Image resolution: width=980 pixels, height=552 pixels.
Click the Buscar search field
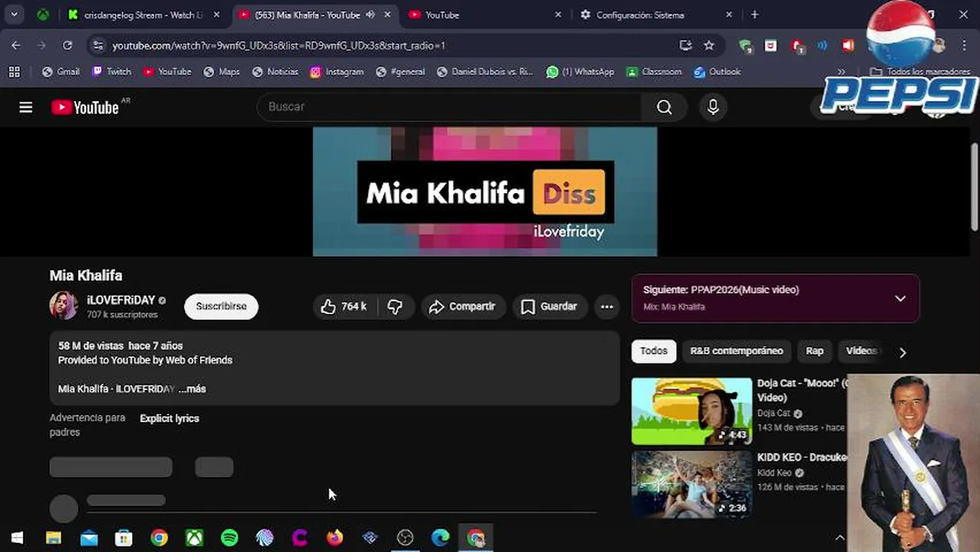tap(449, 107)
